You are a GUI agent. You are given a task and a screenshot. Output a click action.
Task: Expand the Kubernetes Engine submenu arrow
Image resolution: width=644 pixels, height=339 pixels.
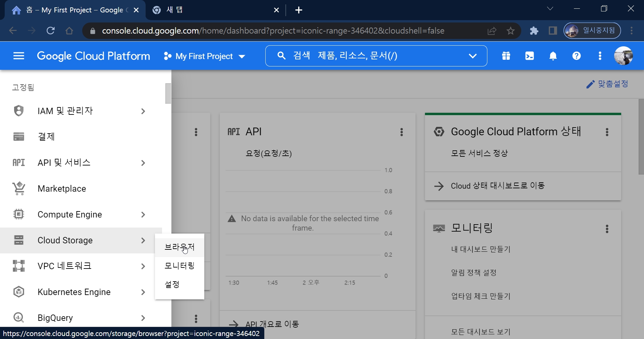pyautogui.click(x=143, y=292)
